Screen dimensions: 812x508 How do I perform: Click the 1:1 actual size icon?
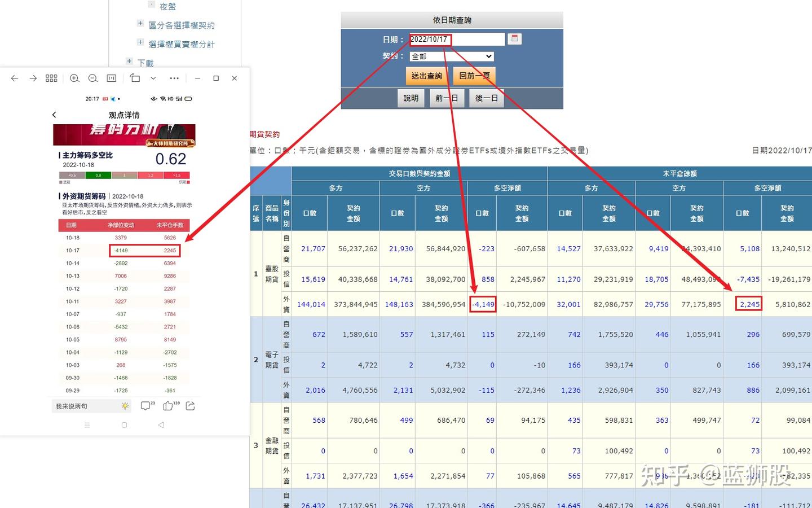coord(111,78)
